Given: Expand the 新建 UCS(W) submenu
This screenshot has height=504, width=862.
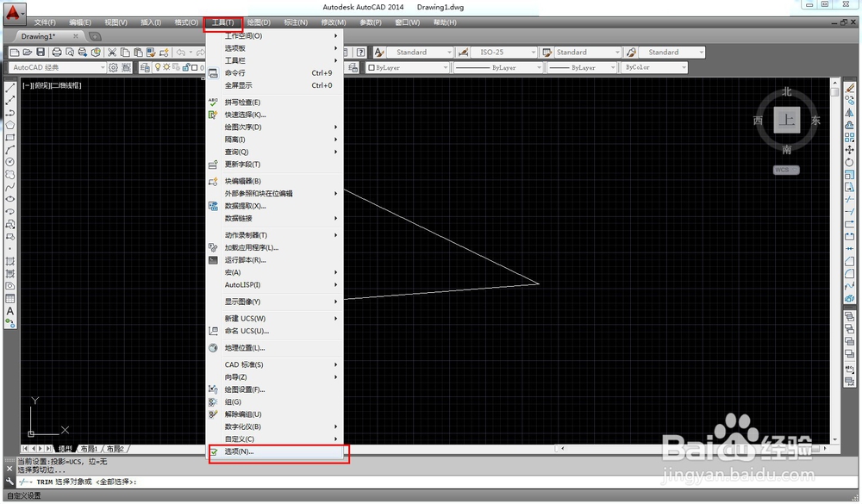Looking at the screenshot, I should [275, 318].
